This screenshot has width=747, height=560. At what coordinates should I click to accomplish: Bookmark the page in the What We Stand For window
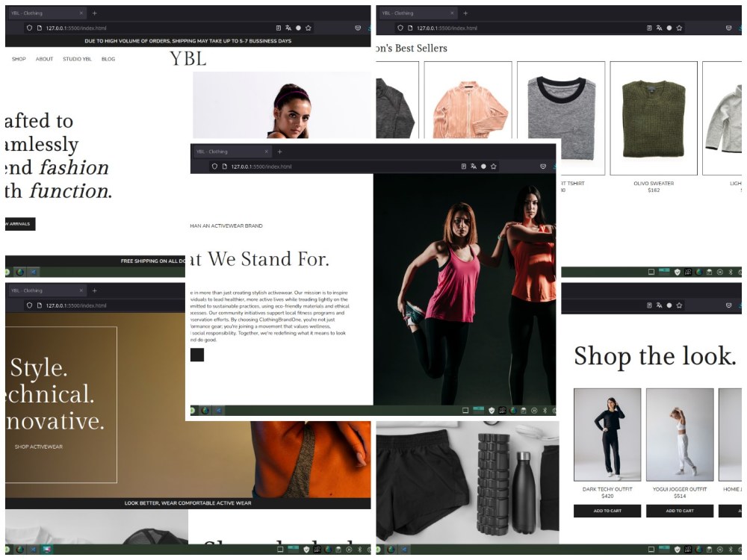[x=494, y=167]
